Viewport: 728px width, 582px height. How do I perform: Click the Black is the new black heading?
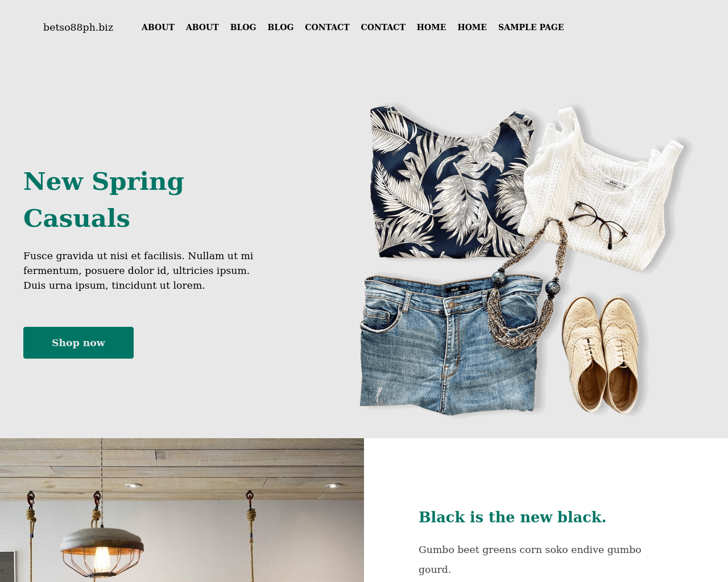(x=512, y=517)
